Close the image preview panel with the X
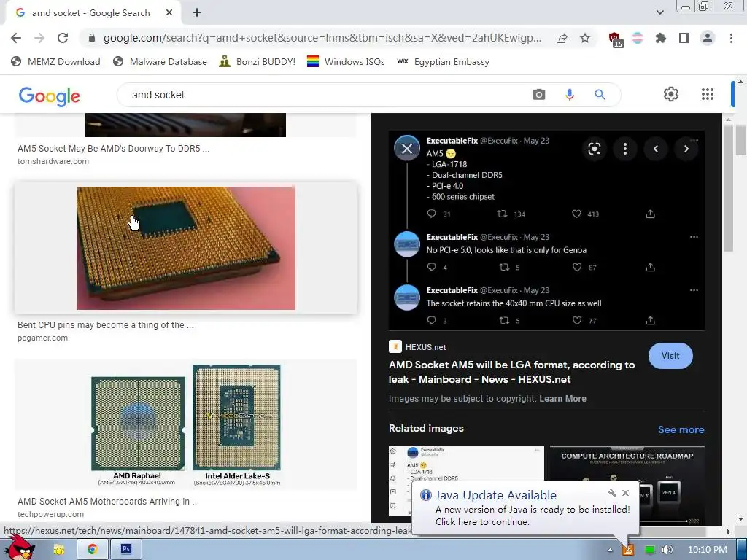Image resolution: width=747 pixels, height=560 pixels. 407,149
